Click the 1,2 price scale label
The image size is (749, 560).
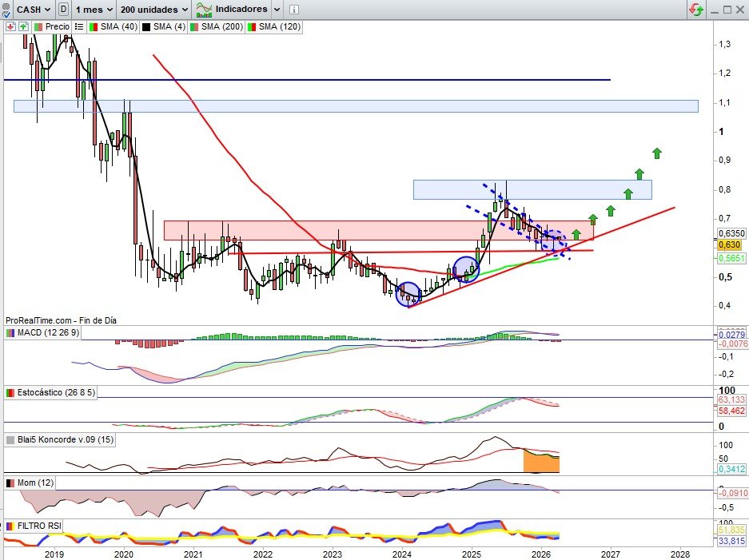point(725,73)
